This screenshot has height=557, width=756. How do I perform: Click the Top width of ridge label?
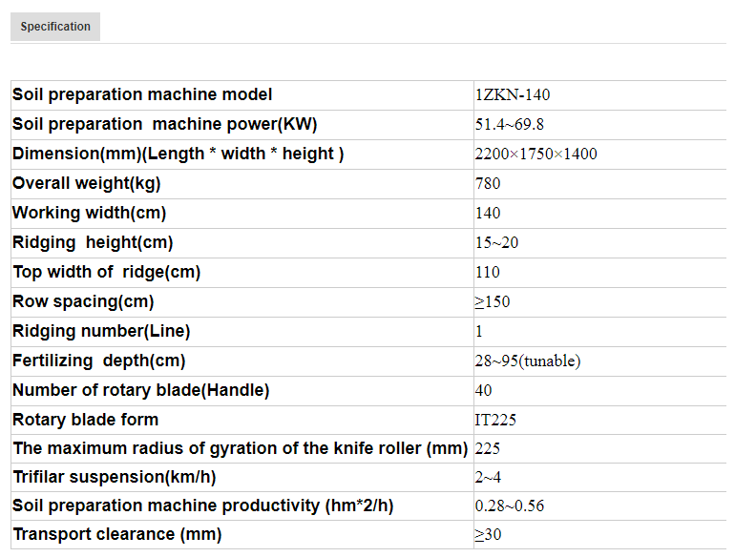point(106,272)
